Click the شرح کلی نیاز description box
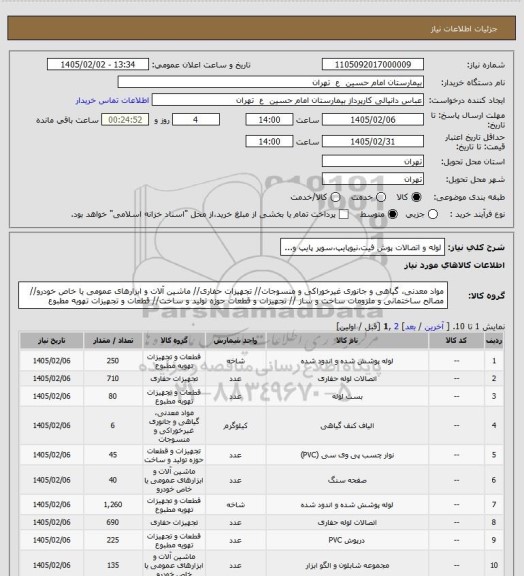This screenshot has width=524, height=576. (x=362, y=247)
